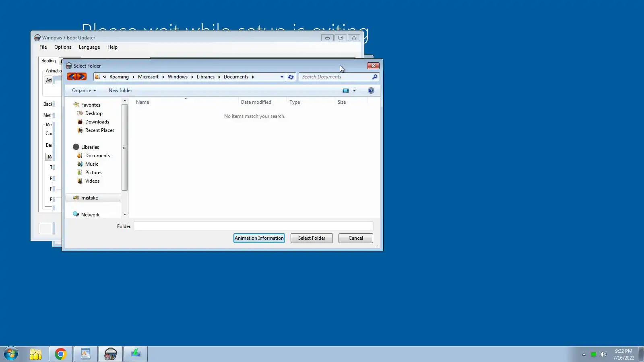644x362 pixels.
Task: Click the Windows breadcrumb segment
Action: pyautogui.click(x=178, y=77)
